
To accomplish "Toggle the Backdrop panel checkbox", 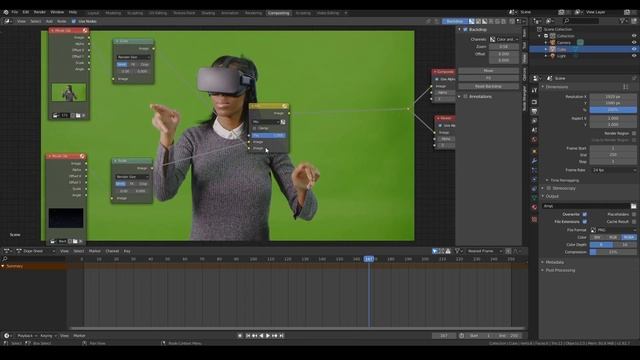I will 465,29.
